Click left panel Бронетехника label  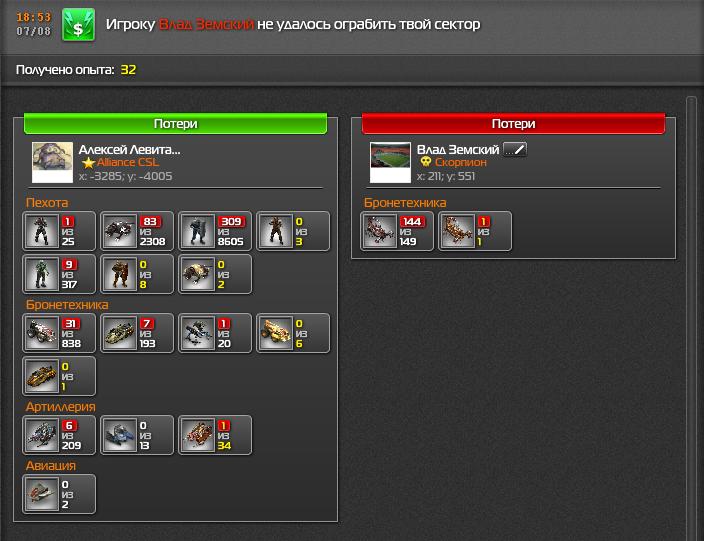click(67, 305)
